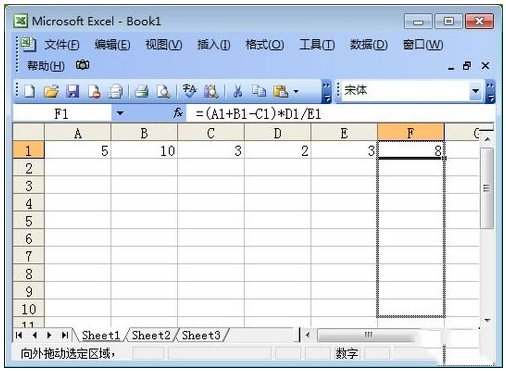
Task: Click the Permission document icon
Action: 94,91
